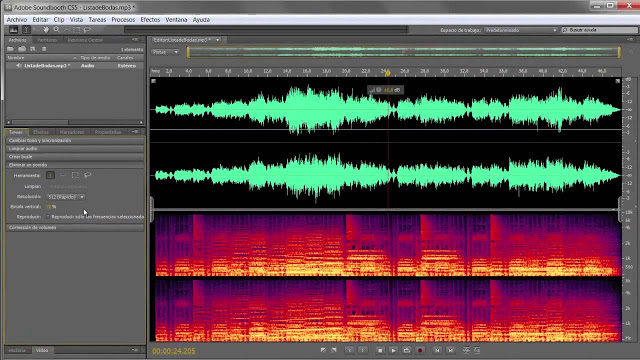The image size is (640, 360).
Task: Toggle Reproducir sólo las frecuencias seleccionadas checkbox
Action: tap(48, 217)
